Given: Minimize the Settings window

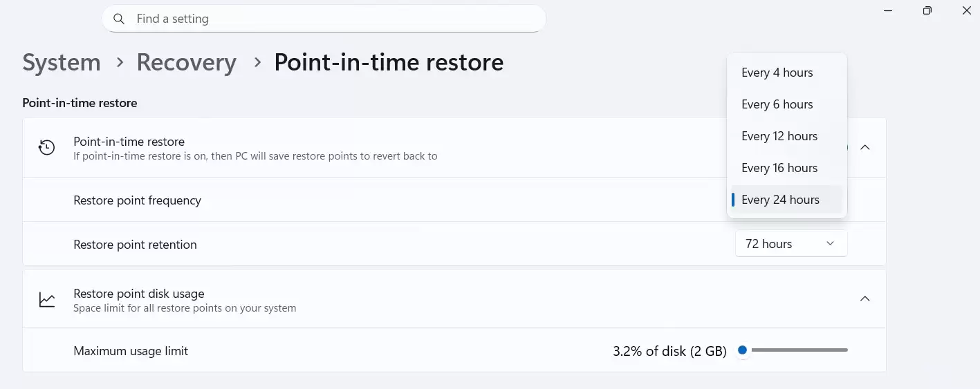Looking at the screenshot, I should coord(888,10).
